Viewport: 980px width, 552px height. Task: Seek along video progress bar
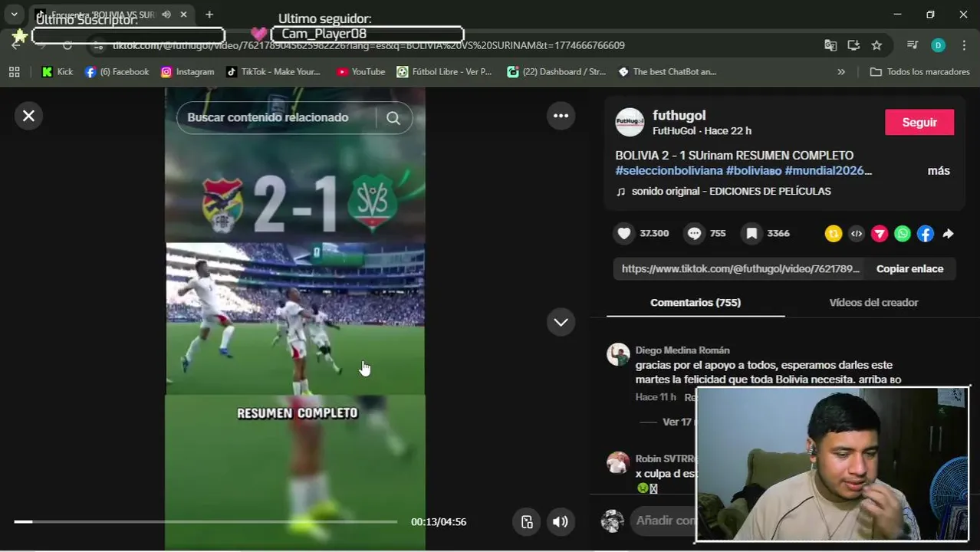tap(206, 522)
